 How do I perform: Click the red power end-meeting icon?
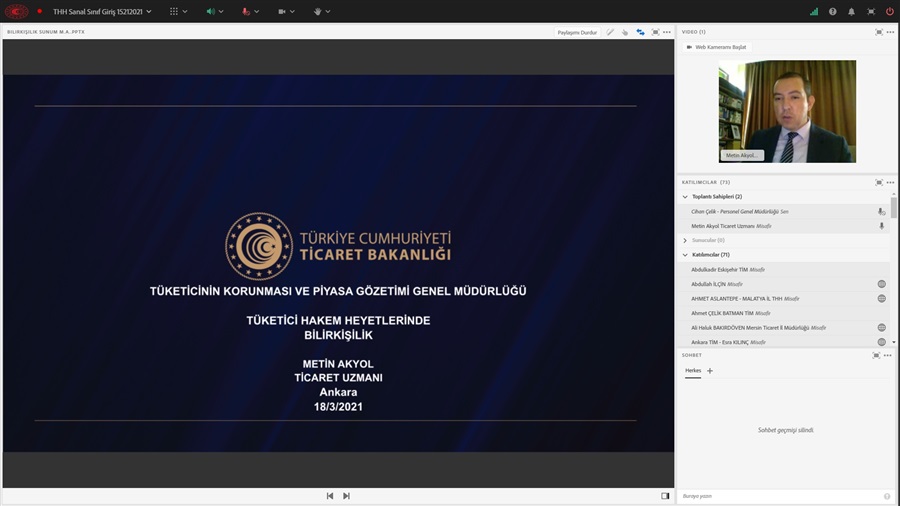(890, 11)
